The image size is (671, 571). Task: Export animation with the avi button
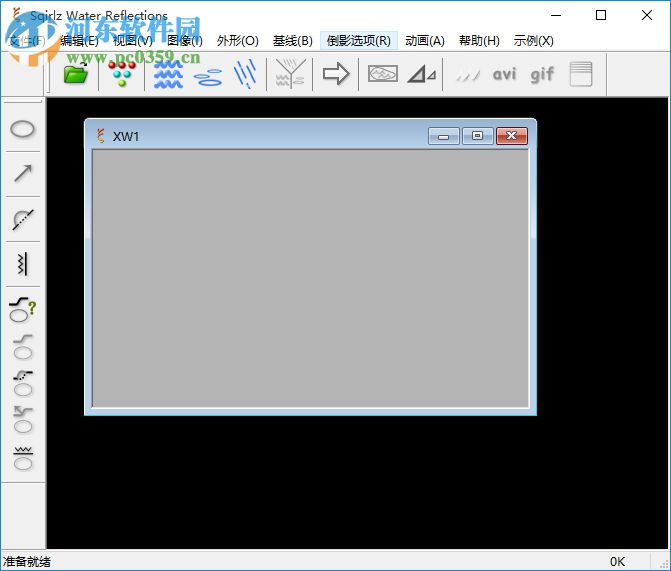click(504, 74)
